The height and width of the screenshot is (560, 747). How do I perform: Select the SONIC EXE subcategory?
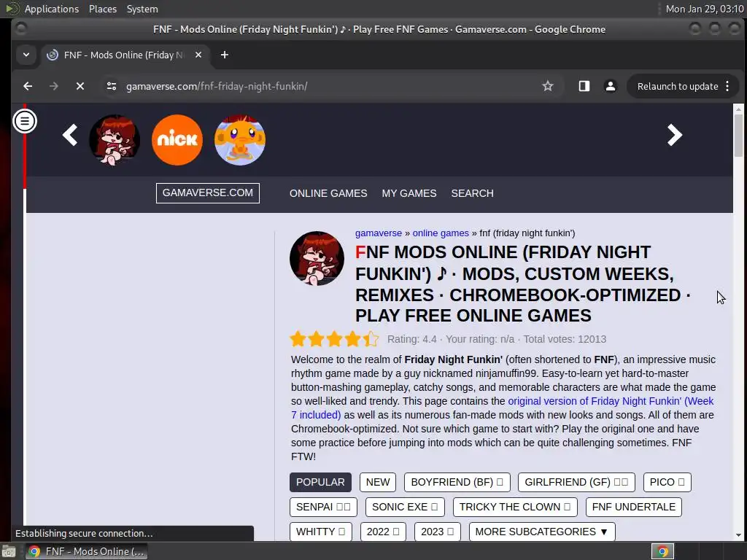click(405, 507)
